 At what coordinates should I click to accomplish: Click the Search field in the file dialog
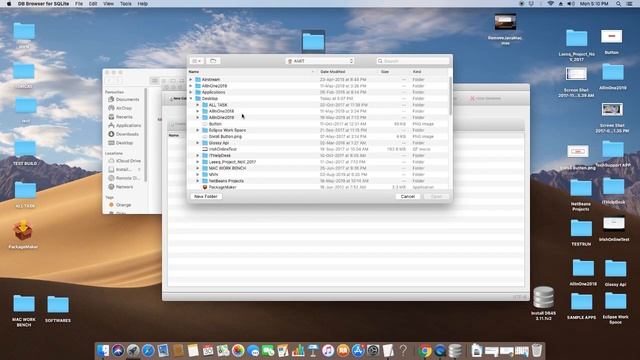413,61
